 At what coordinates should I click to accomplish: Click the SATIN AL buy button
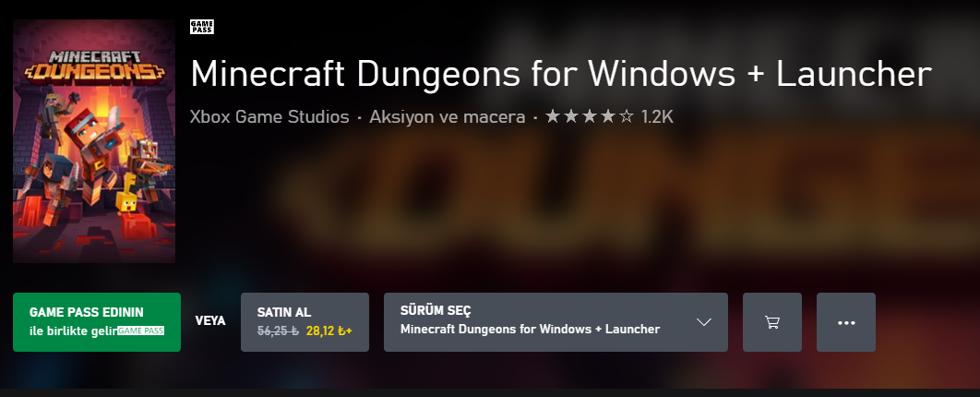(305, 322)
